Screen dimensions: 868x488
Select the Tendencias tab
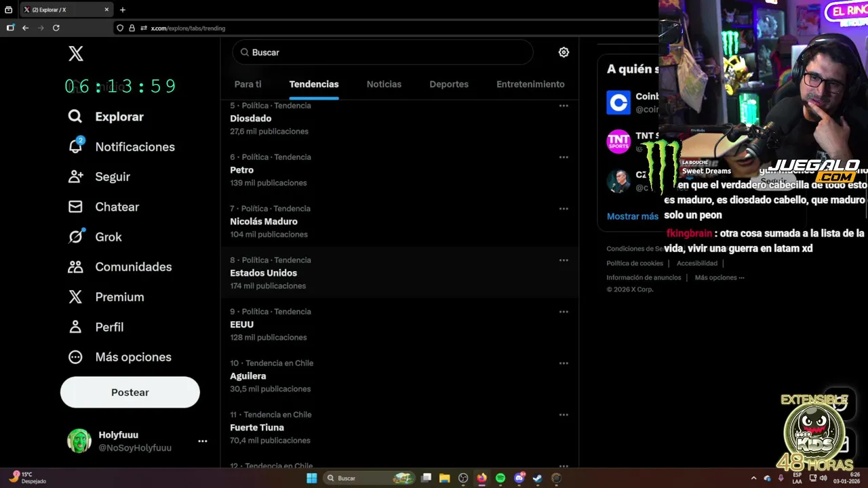(314, 84)
